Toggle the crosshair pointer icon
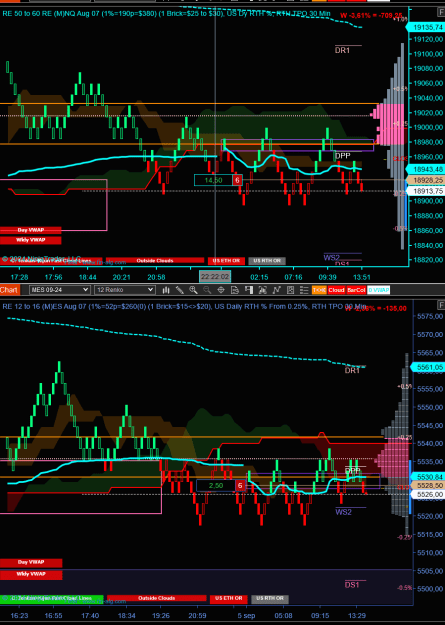The width and height of the screenshot is (445, 625). (221, 290)
